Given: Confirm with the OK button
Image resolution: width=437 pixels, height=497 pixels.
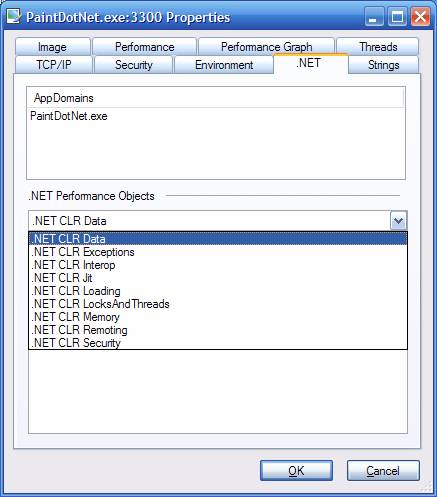Looking at the screenshot, I should (x=296, y=471).
